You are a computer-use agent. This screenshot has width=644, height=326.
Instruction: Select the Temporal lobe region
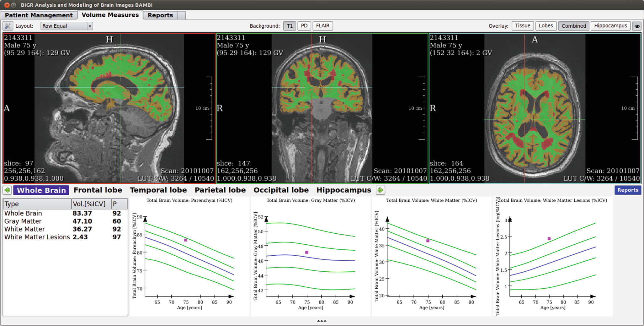(x=158, y=190)
